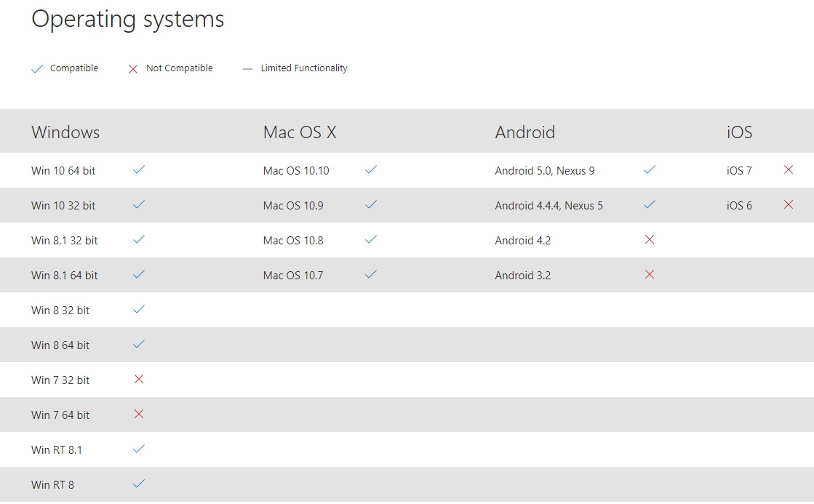
Task: Click the checkmark beside Mac OS 10.9
Action: (x=371, y=204)
